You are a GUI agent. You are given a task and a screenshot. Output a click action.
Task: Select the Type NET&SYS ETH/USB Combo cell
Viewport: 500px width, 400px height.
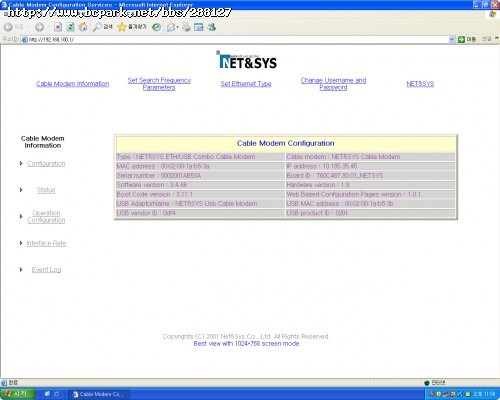point(200,157)
